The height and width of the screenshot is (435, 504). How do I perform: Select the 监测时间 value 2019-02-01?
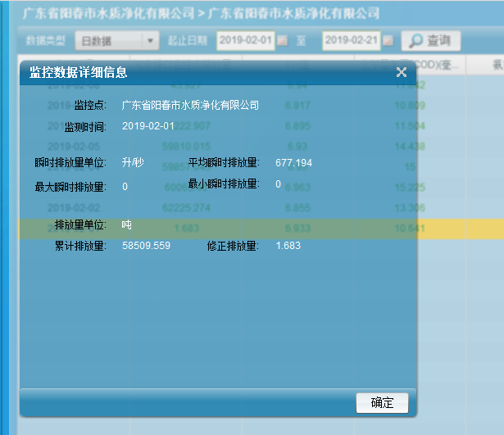[x=148, y=126]
